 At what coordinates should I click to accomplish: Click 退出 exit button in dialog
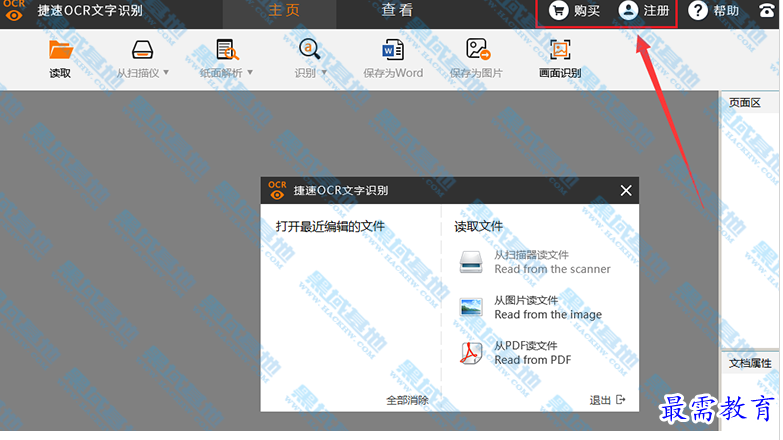607,400
